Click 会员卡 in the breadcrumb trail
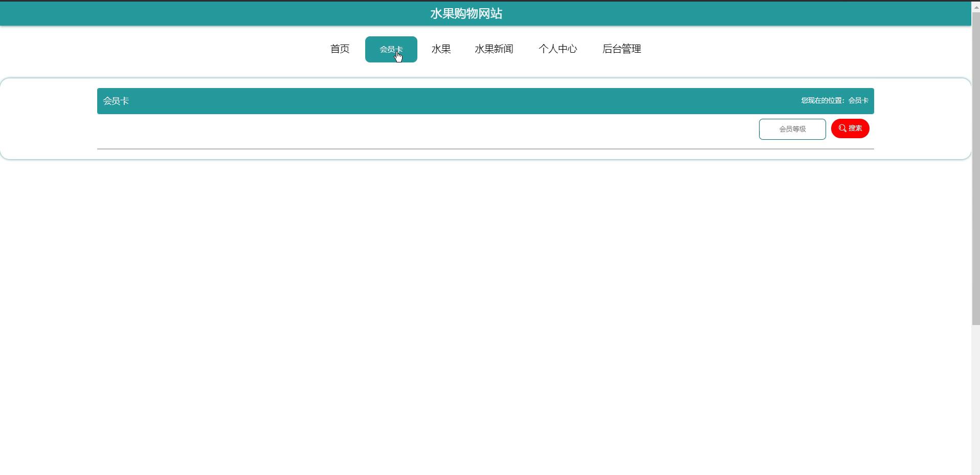Screen dimensions: 980x475 [858, 101]
